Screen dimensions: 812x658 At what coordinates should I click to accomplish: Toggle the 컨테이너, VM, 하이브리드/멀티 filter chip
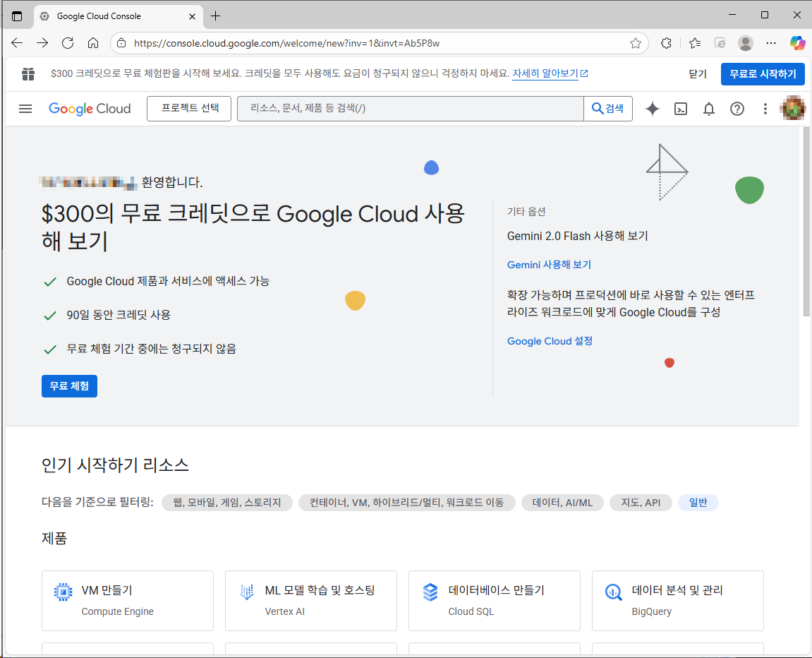coord(406,503)
